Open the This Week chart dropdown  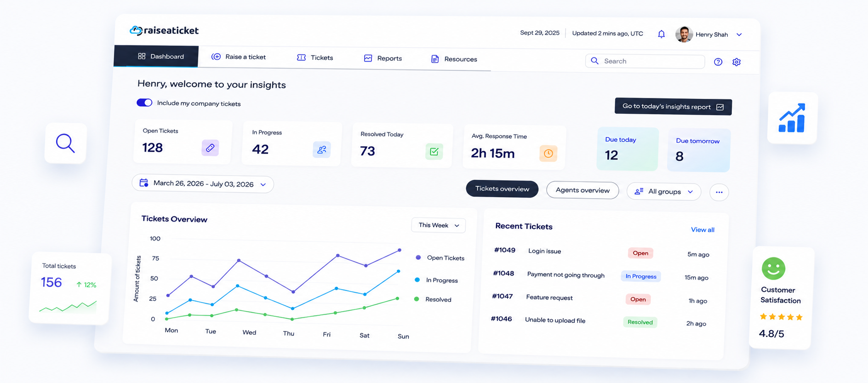[x=439, y=225]
